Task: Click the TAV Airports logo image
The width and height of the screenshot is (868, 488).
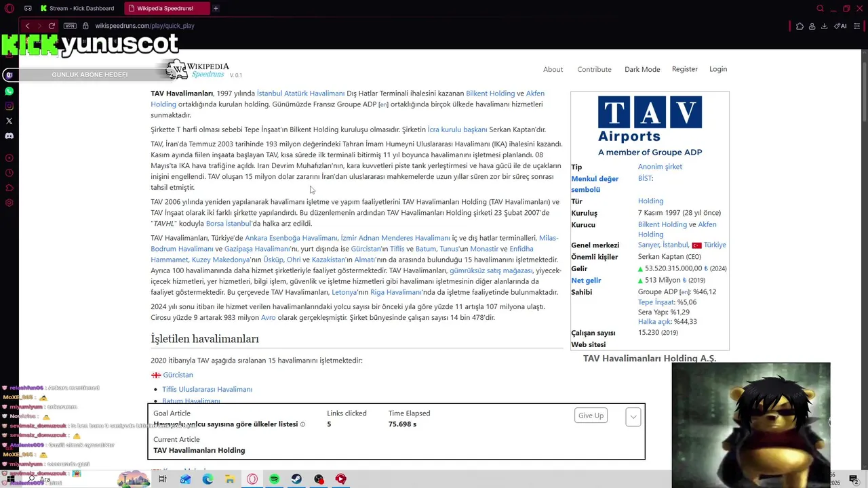Action: coord(650,126)
